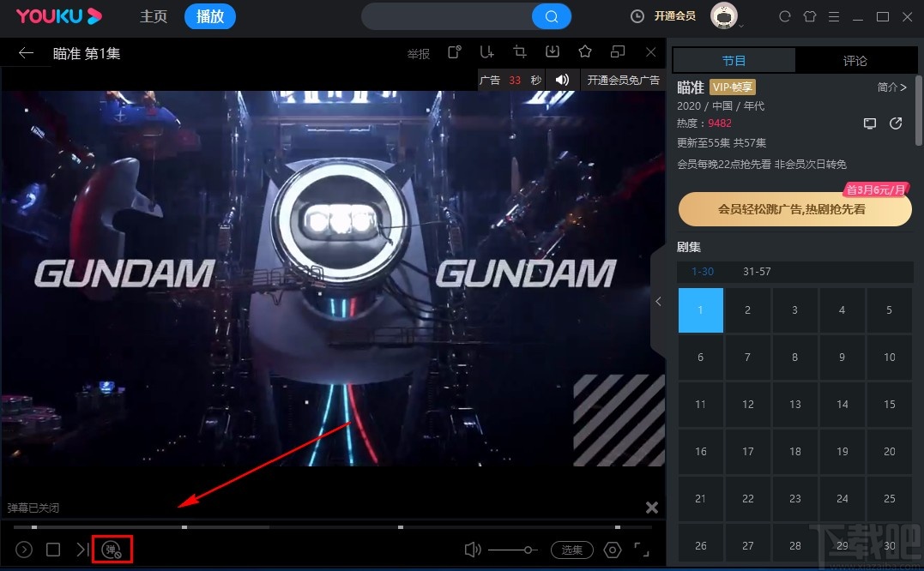
Task: Open the main hamburger menu
Action: [x=834, y=16]
